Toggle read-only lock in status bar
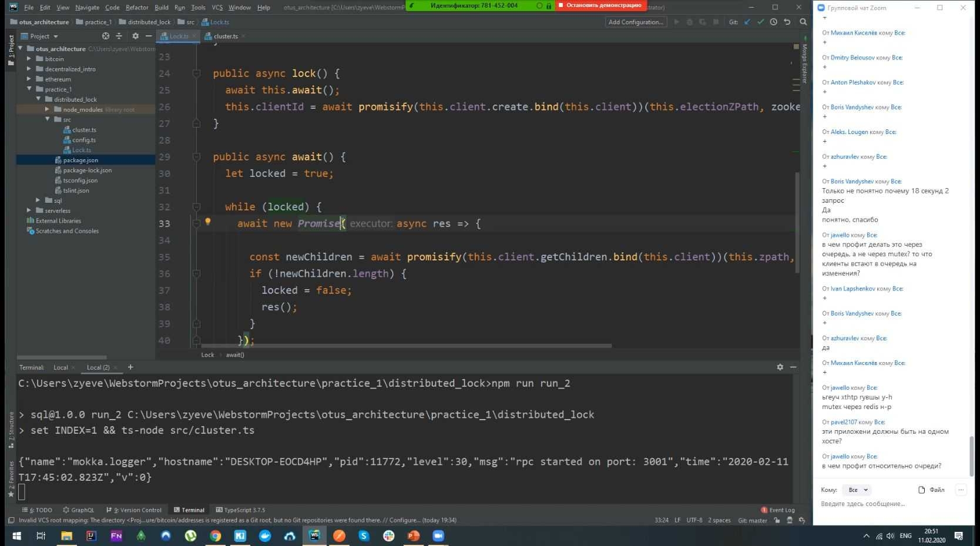The width and height of the screenshot is (980, 546). point(777,520)
